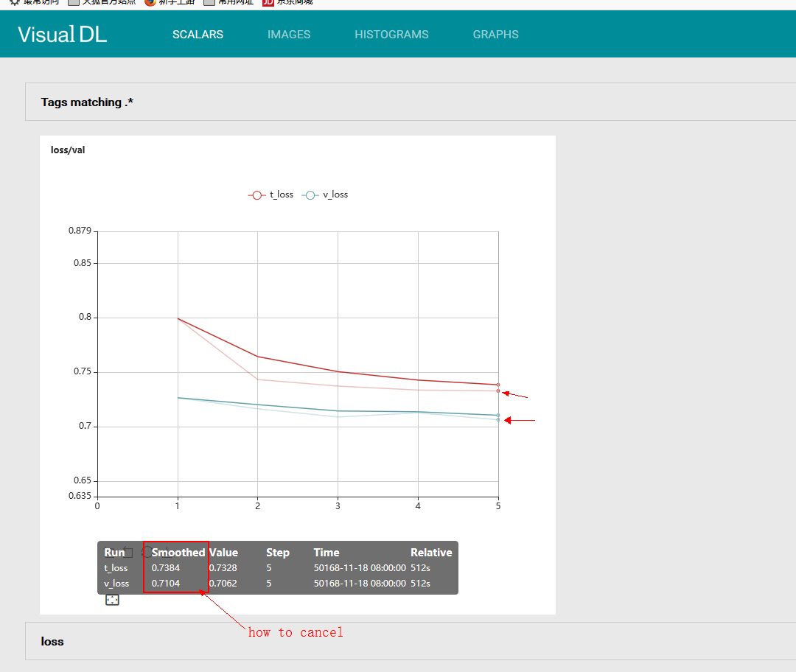796x672 pixels.
Task: Expand the 'loss' tag panel
Action: [x=411, y=641]
